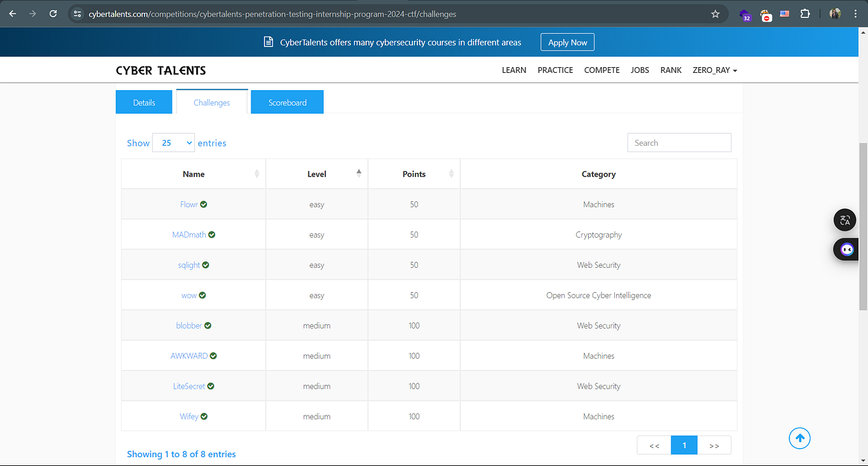Click the Apply Now button

(567, 42)
